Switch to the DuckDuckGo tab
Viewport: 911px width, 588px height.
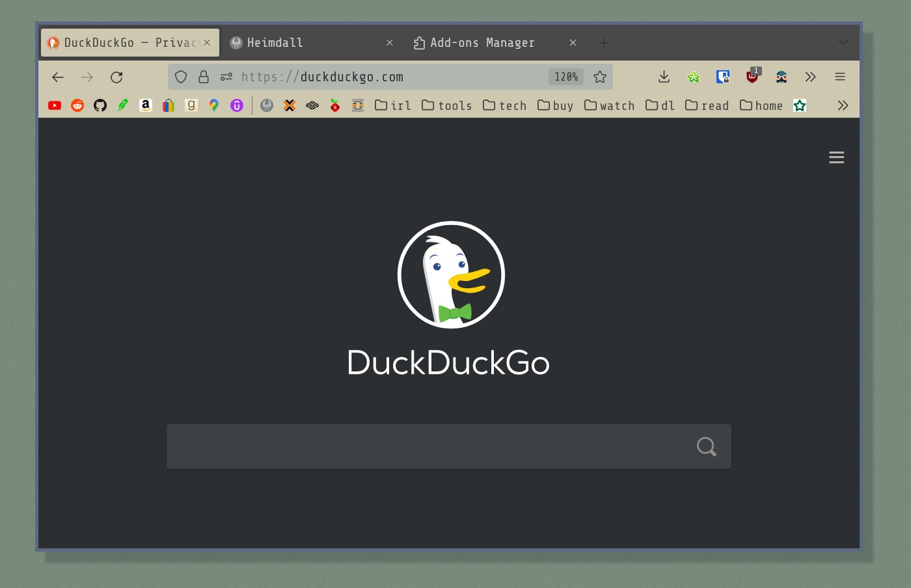130,42
